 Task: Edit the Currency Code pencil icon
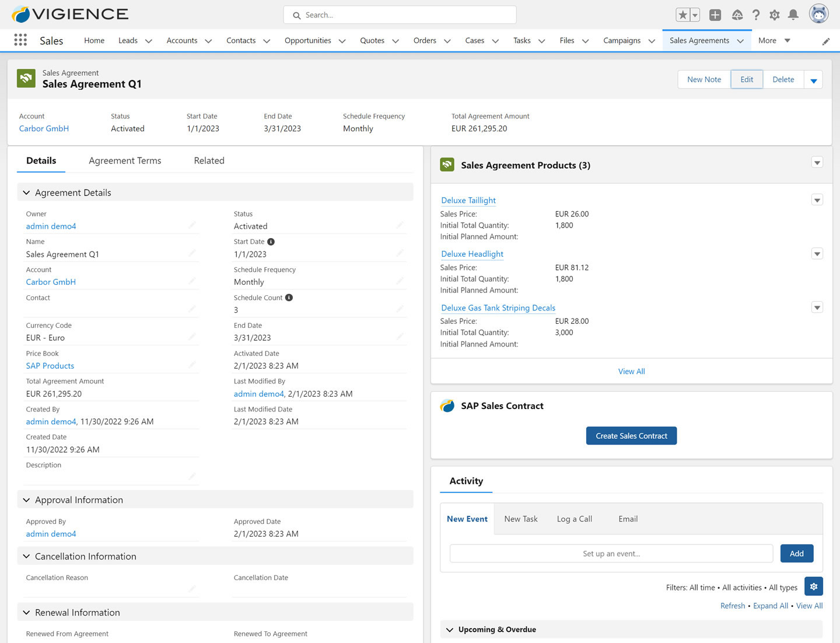(x=192, y=337)
